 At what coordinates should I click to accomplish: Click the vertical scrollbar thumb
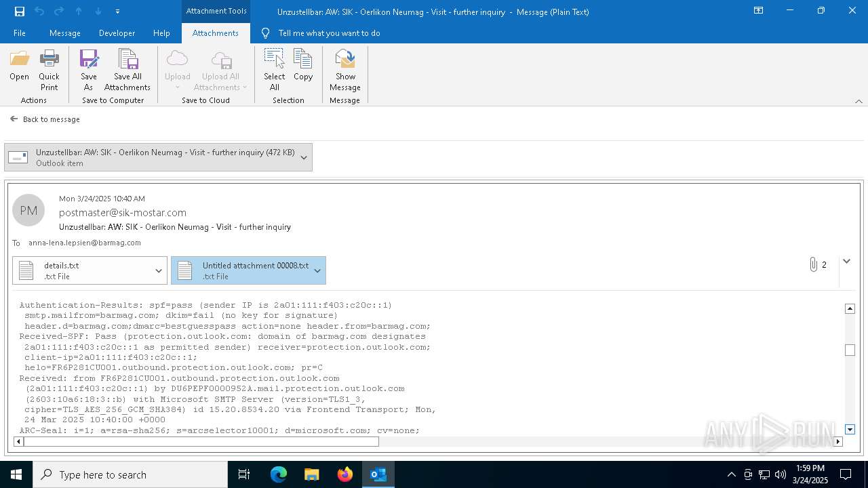point(850,350)
